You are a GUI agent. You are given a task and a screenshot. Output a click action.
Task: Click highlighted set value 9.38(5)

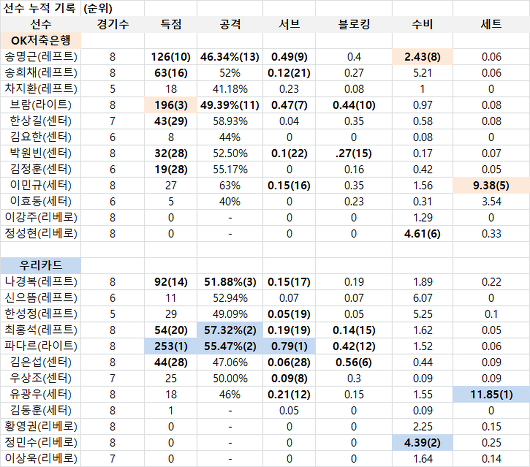click(x=491, y=186)
